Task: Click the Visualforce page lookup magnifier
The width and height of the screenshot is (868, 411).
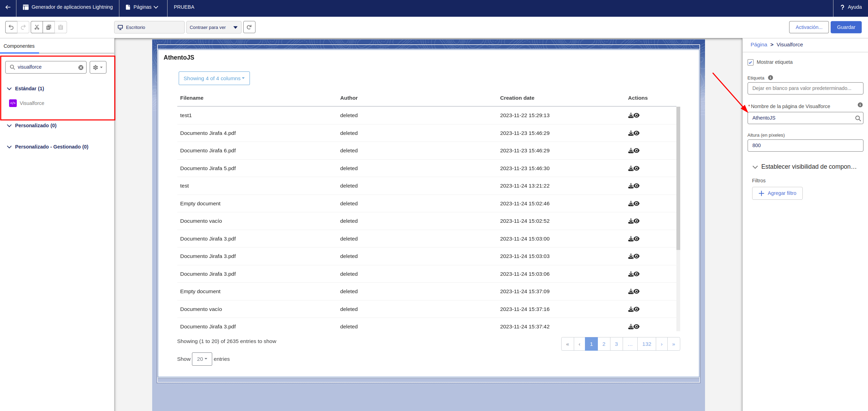Action: (858, 118)
